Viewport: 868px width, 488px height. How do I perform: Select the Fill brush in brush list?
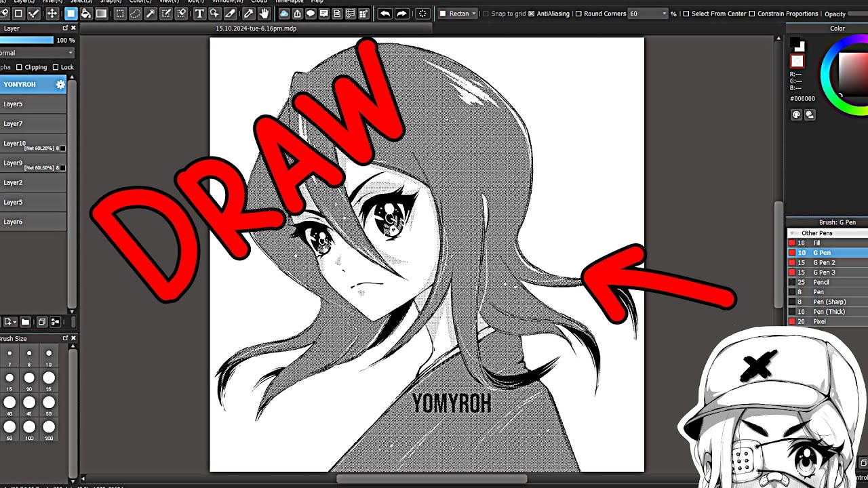(x=827, y=243)
